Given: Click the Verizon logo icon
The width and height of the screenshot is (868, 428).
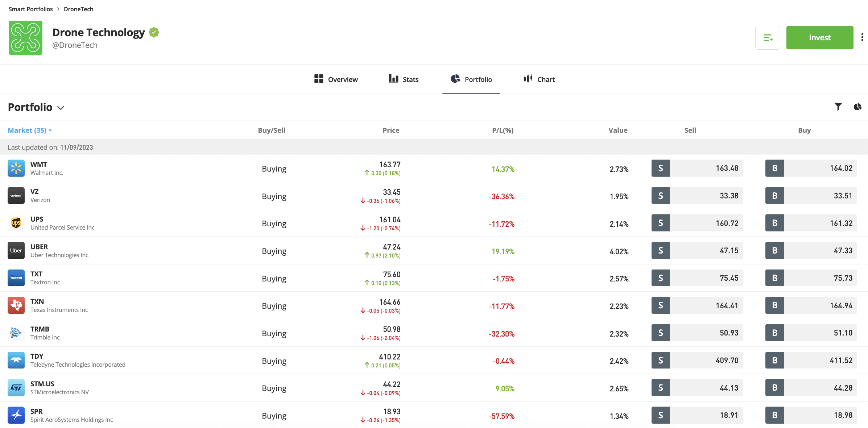Looking at the screenshot, I should [16, 196].
